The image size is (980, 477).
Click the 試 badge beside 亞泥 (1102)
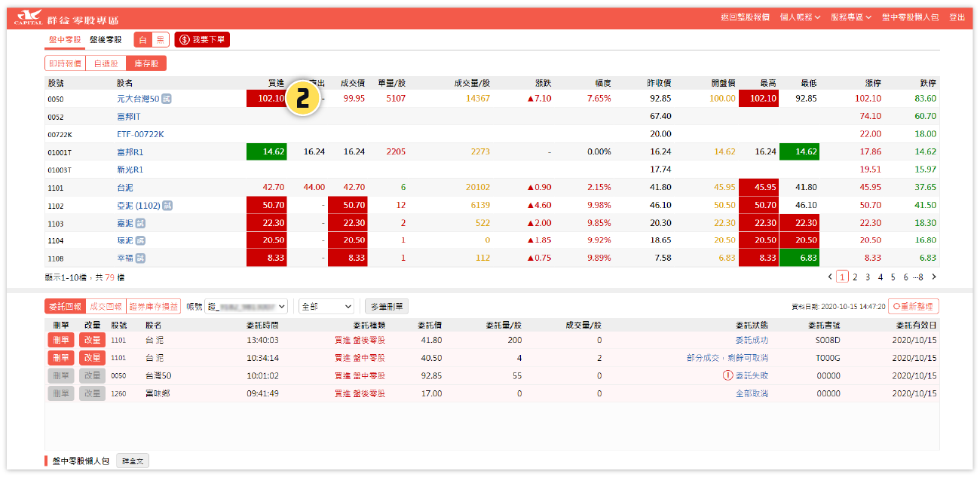167,205
